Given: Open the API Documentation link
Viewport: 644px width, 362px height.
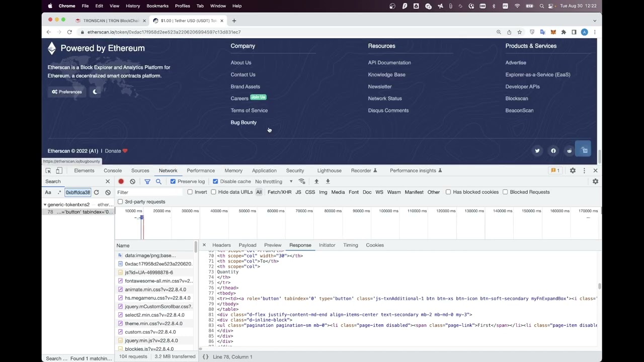Looking at the screenshot, I should coord(389,63).
